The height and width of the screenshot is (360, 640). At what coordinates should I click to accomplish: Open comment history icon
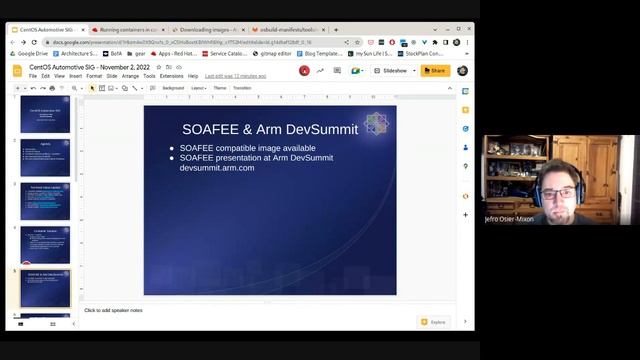337,71
